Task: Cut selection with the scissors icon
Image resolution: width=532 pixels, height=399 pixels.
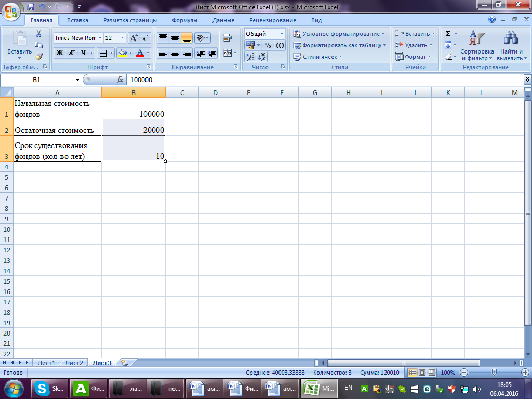Action: [x=38, y=34]
